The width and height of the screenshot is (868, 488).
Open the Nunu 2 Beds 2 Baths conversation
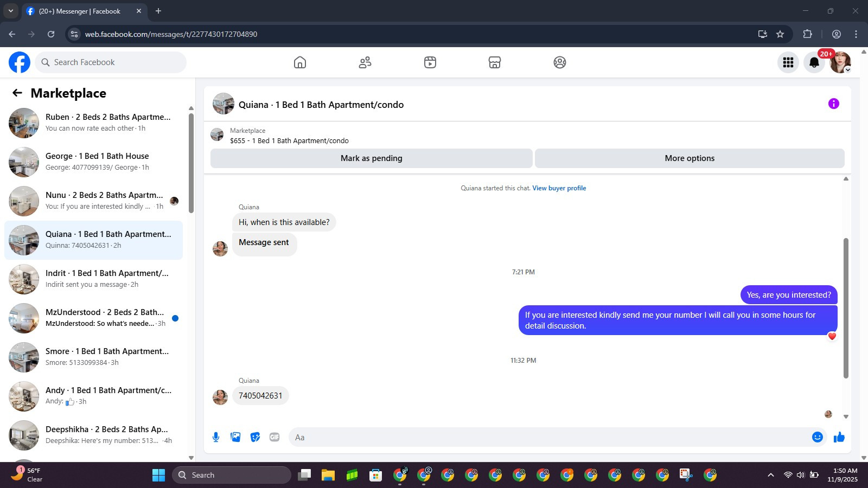(x=93, y=201)
